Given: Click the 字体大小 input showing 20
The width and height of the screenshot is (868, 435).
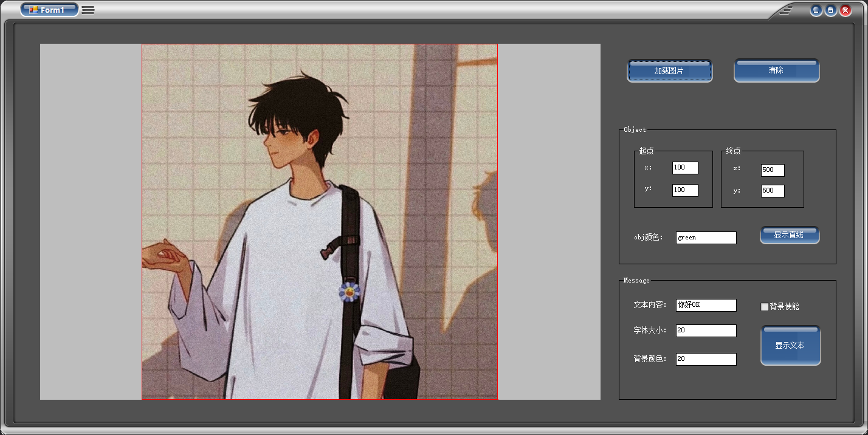Looking at the screenshot, I should [705, 331].
